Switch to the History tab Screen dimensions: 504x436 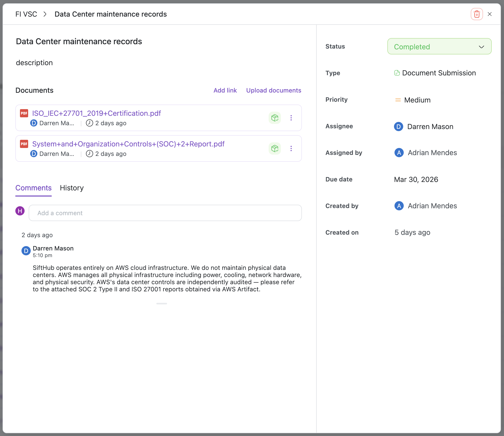point(72,188)
